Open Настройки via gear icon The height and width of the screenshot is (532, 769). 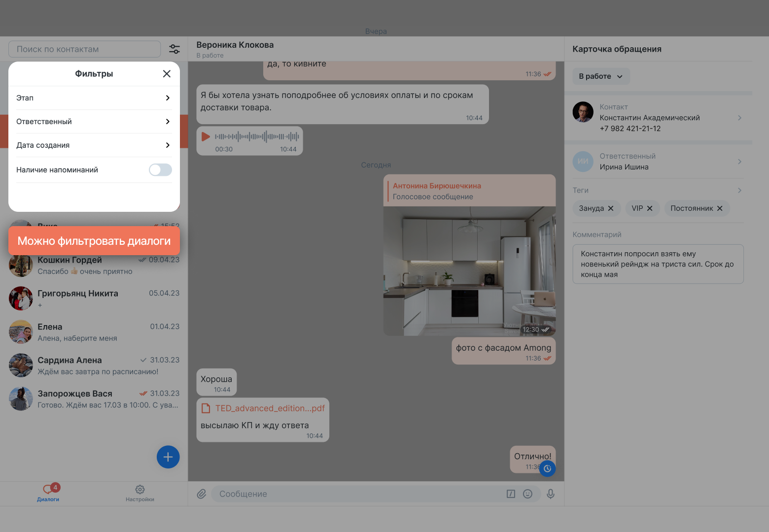(140, 489)
